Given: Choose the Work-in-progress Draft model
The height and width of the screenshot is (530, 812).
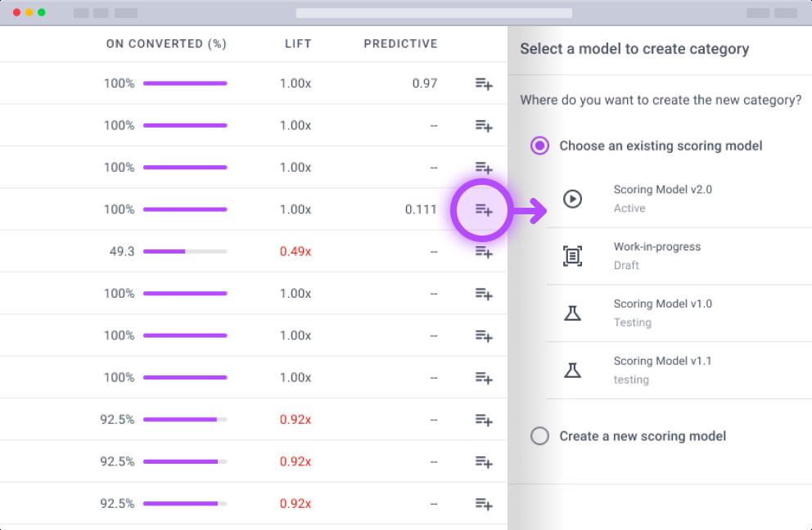Looking at the screenshot, I should (656, 256).
